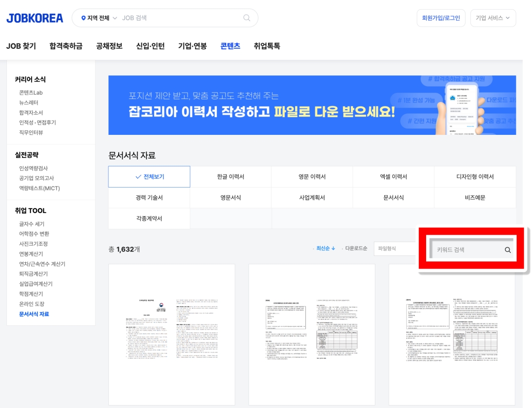Click the resume download promo banner
This screenshot has width=532, height=408.
(x=312, y=105)
